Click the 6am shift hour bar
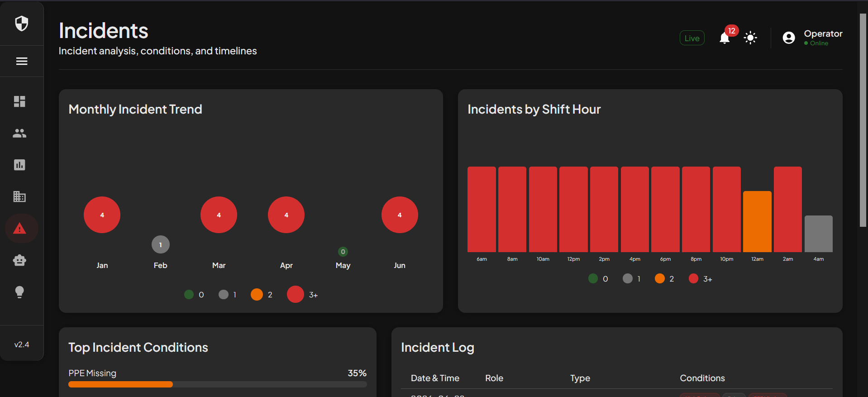 pyautogui.click(x=482, y=209)
